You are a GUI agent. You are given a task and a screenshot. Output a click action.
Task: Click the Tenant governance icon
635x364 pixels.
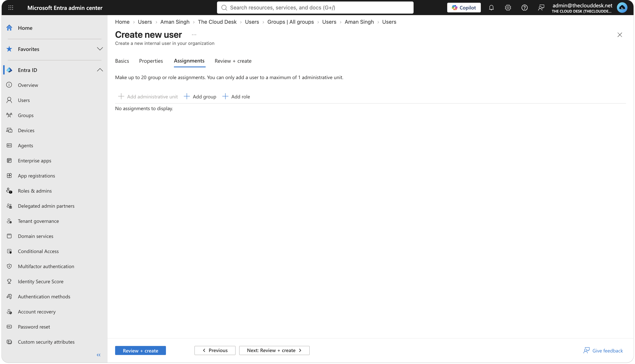click(x=9, y=221)
